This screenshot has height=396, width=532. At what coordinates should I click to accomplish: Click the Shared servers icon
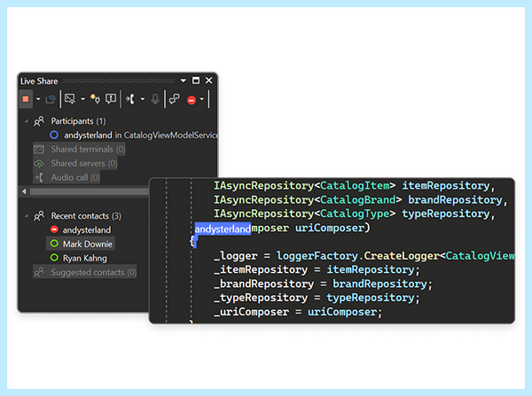click(x=39, y=164)
